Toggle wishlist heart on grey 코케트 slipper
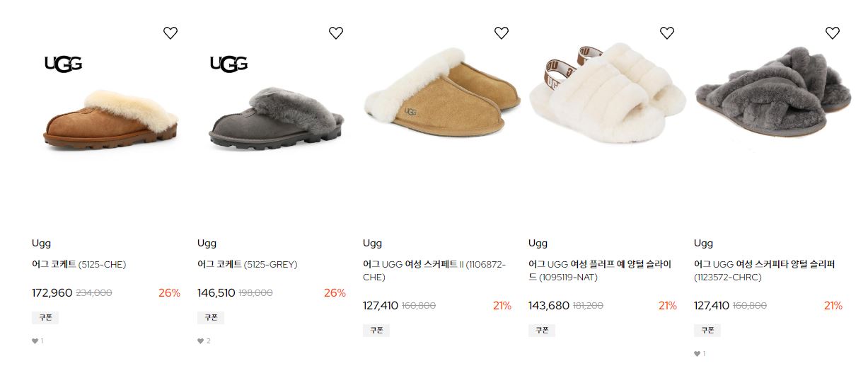This screenshot has width=868, height=366. pyautogui.click(x=336, y=33)
